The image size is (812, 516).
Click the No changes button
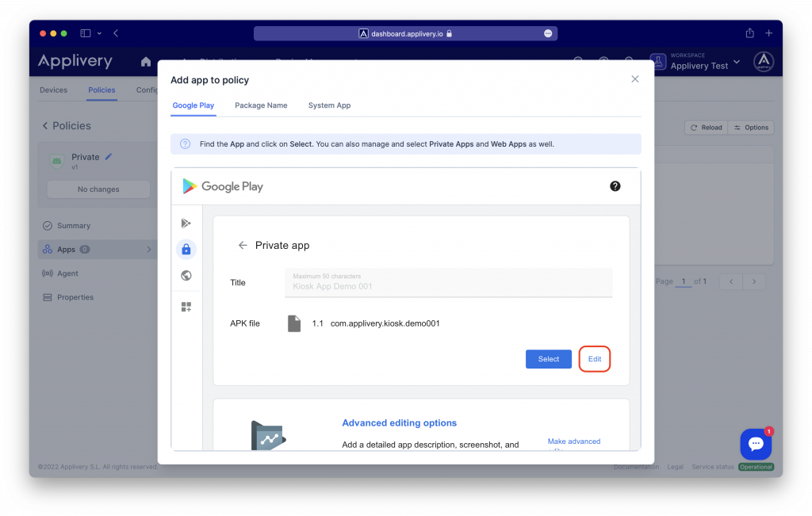click(x=98, y=189)
